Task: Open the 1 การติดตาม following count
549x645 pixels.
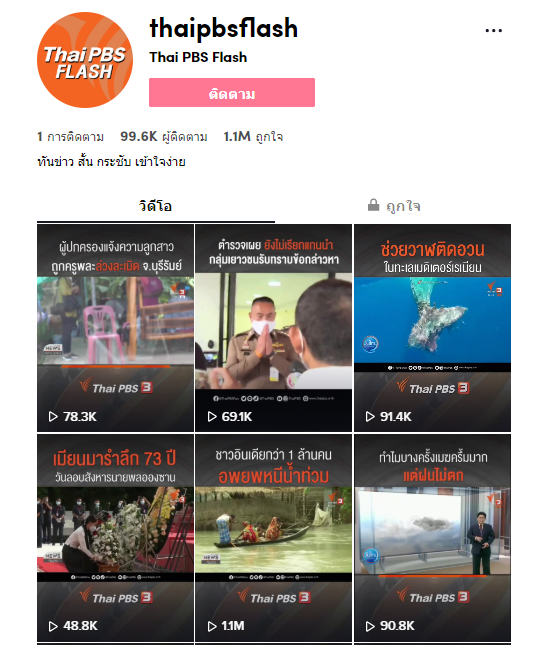Action: point(70,136)
